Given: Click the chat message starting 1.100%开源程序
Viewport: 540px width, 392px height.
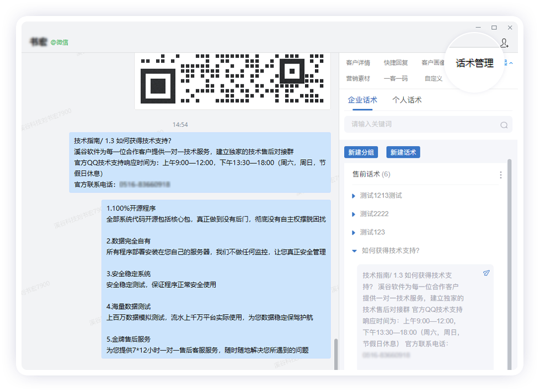Looking at the screenshot, I should click(216, 279).
